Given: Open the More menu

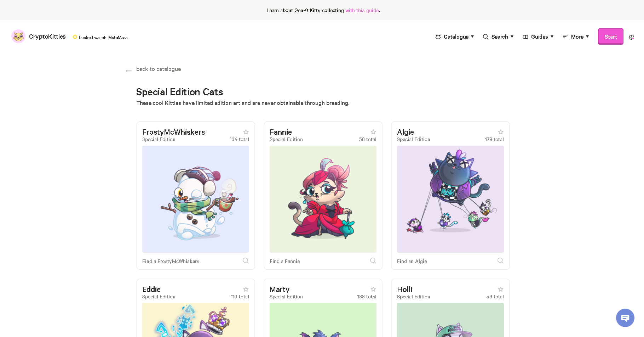Looking at the screenshot, I should pos(576,36).
